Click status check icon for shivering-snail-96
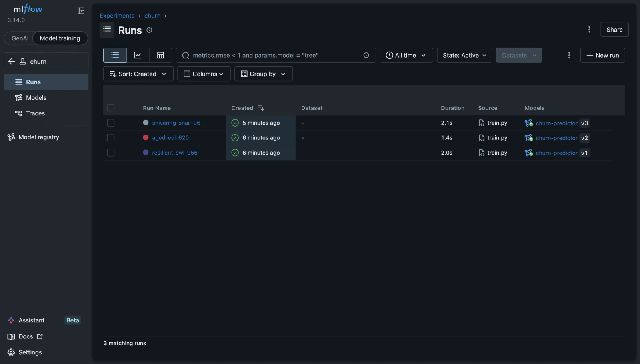This screenshot has height=364, width=640. (x=235, y=123)
